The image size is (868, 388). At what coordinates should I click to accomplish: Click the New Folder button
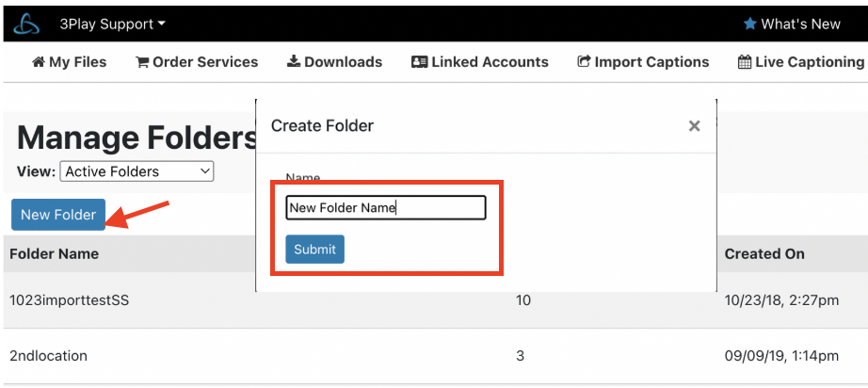(58, 215)
